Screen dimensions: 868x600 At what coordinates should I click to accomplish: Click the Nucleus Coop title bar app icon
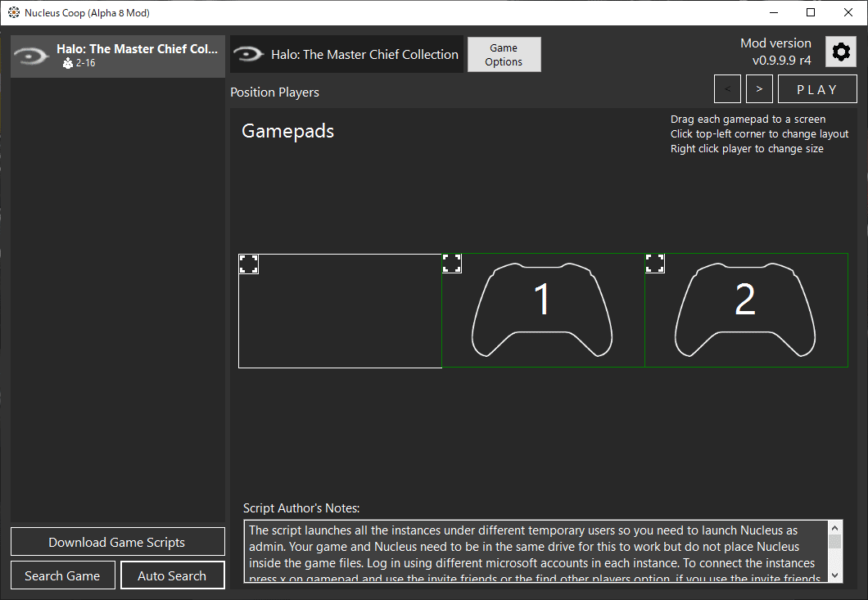coord(14,13)
